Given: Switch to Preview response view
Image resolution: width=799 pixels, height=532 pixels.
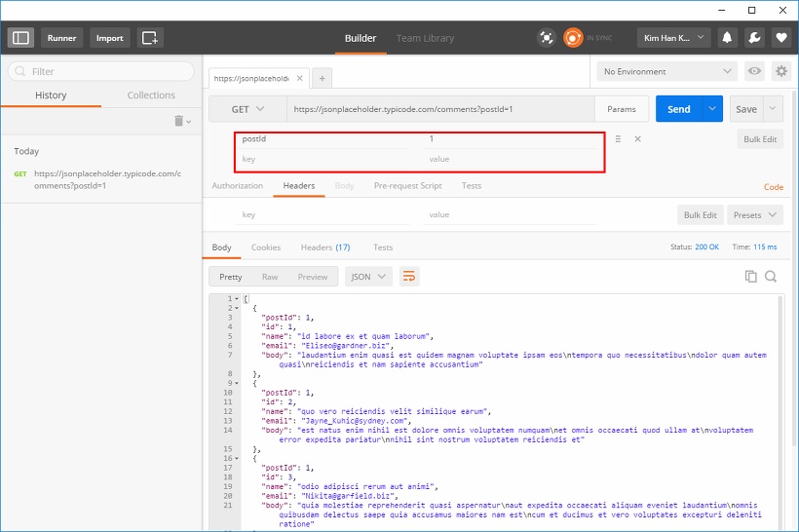Looking at the screenshot, I should click(313, 277).
